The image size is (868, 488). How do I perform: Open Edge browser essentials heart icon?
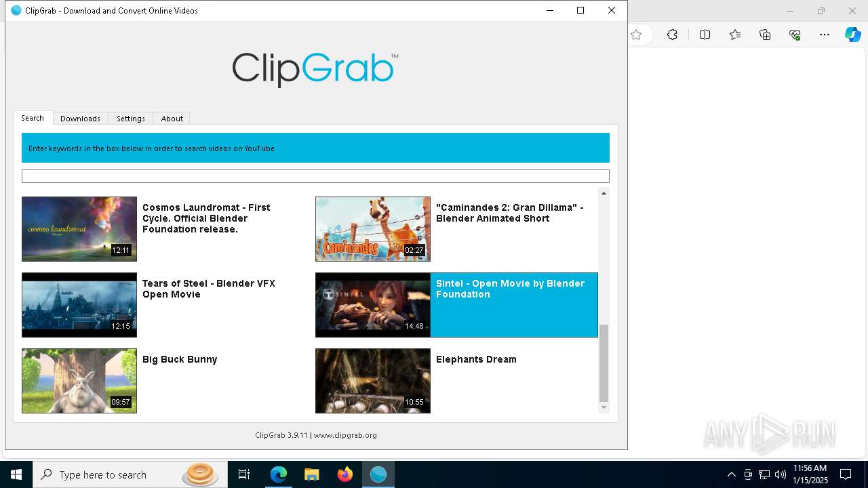tap(795, 35)
